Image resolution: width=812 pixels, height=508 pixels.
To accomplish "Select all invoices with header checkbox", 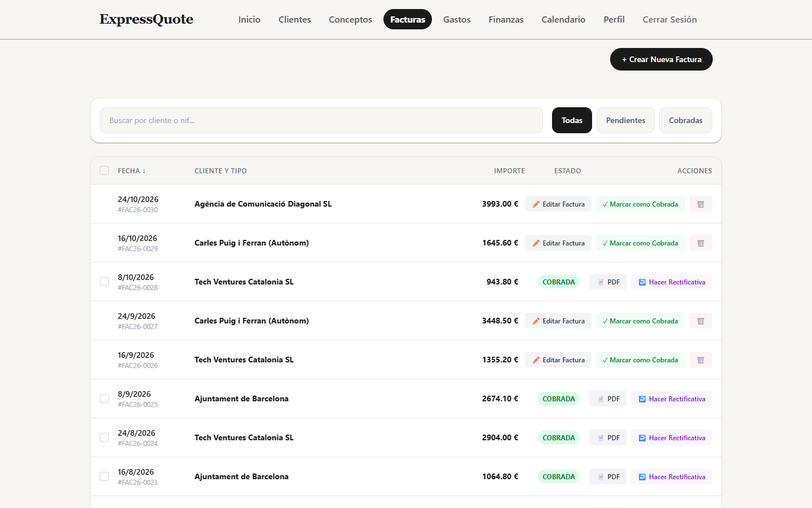I will pos(104,170).
